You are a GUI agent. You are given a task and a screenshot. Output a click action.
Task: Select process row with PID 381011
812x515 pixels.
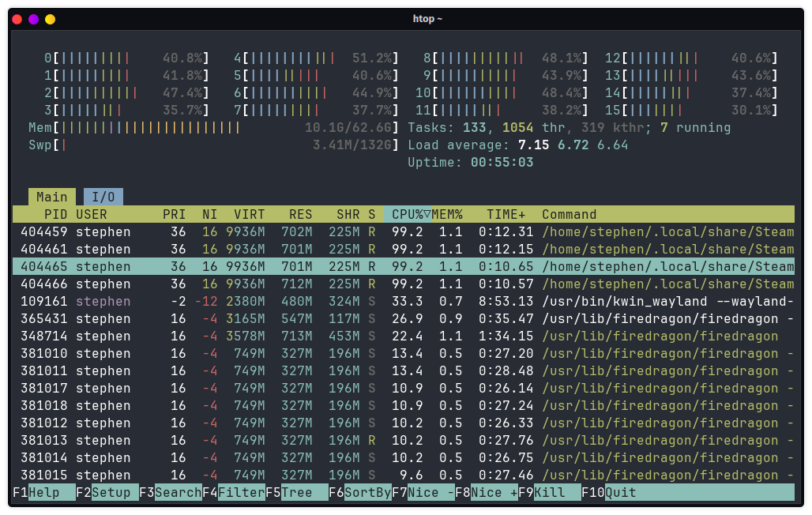pyautogui.click(x=404, y=371)
